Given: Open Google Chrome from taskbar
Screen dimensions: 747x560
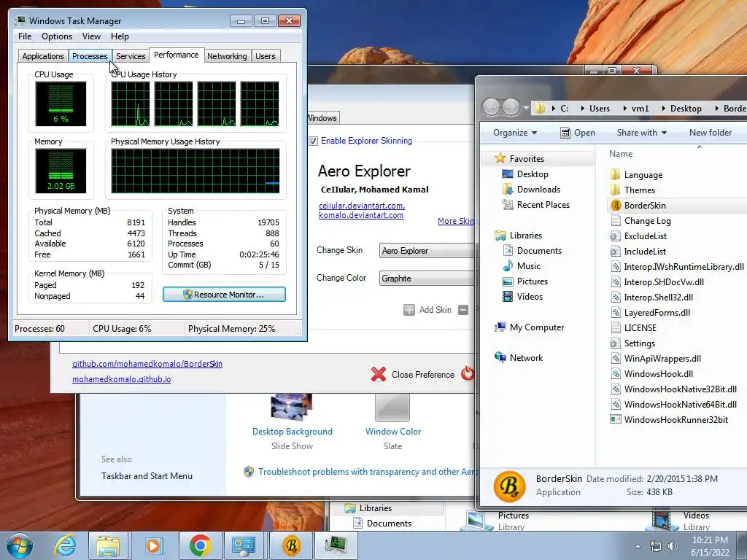Looking at the screenshot, I should [x=200, y=545].
